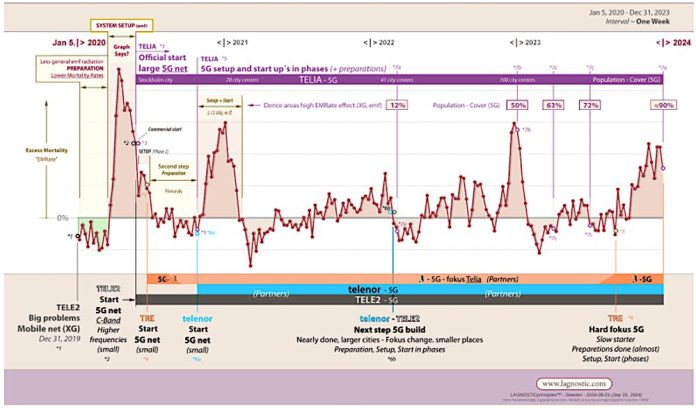The image size is (696, 408).
Task: Click 'Preparetions done (almost)' text
Action: [x=615, y=349]
